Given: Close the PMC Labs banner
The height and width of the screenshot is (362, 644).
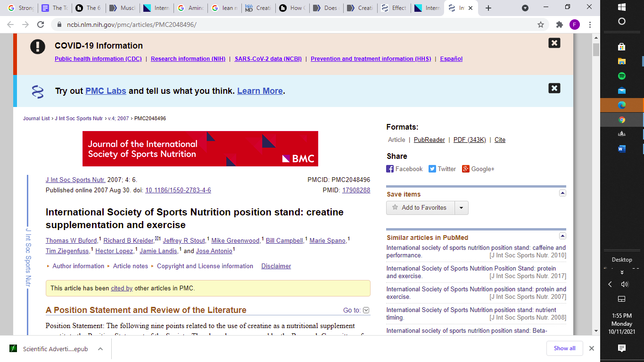Looking at the screenshot, I should 554,88.
